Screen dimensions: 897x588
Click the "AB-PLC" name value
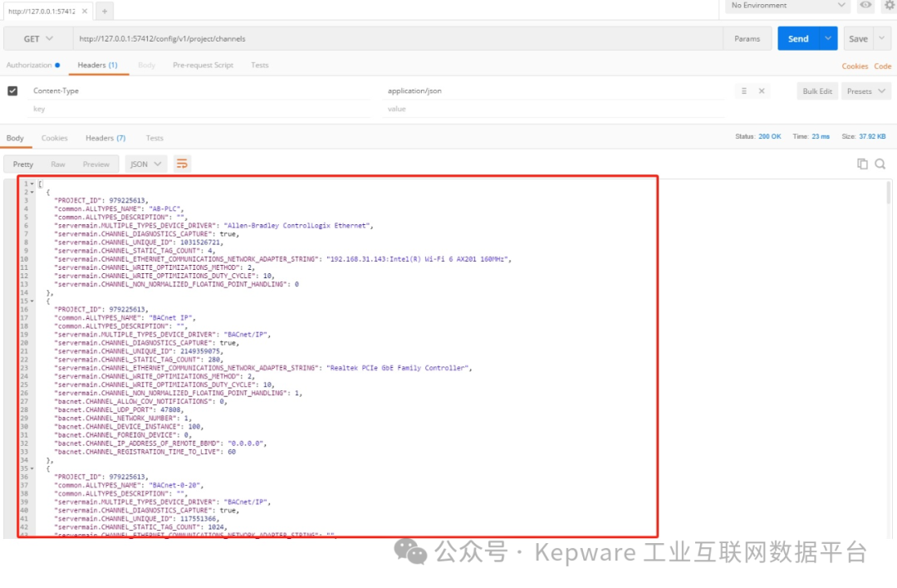pos(164,209)
